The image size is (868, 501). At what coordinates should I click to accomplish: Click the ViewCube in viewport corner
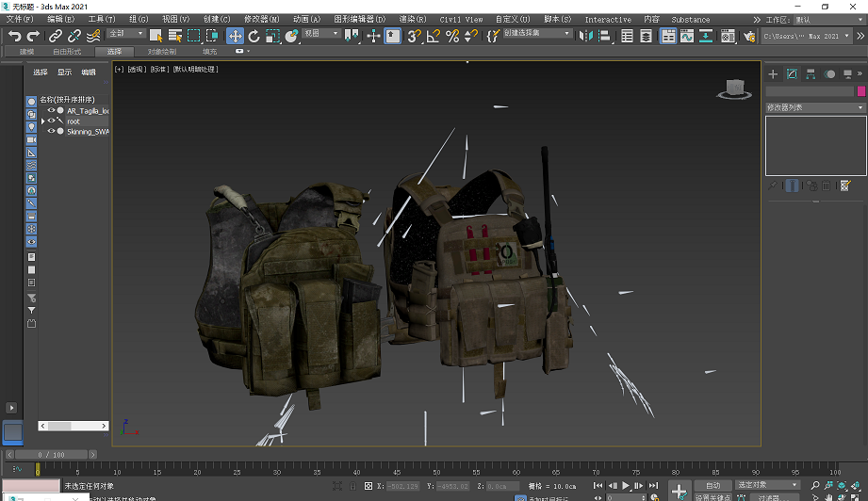[x=734, y=89]
